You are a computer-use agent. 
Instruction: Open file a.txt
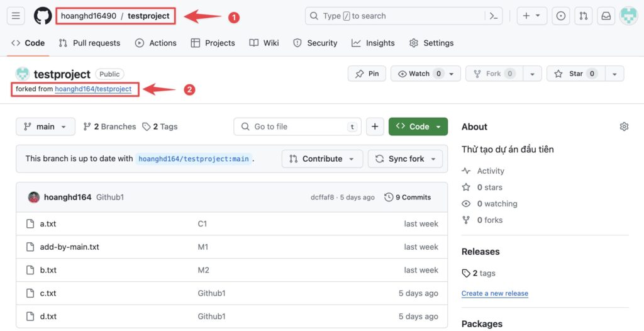48,223
